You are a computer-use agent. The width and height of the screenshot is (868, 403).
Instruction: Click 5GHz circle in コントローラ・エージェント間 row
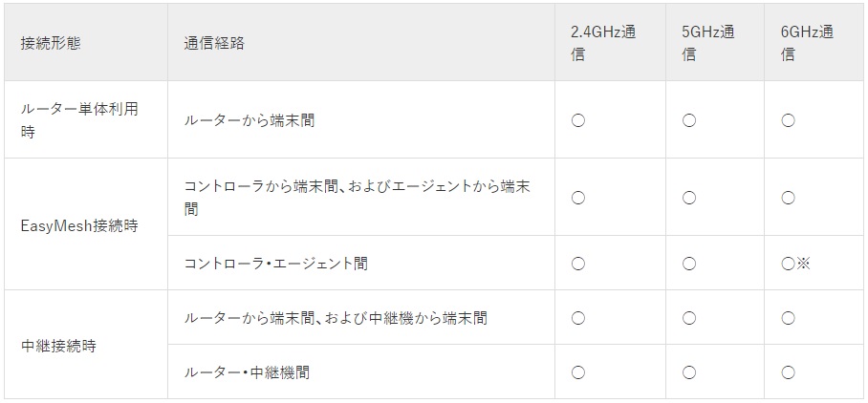tap(689, 264)
